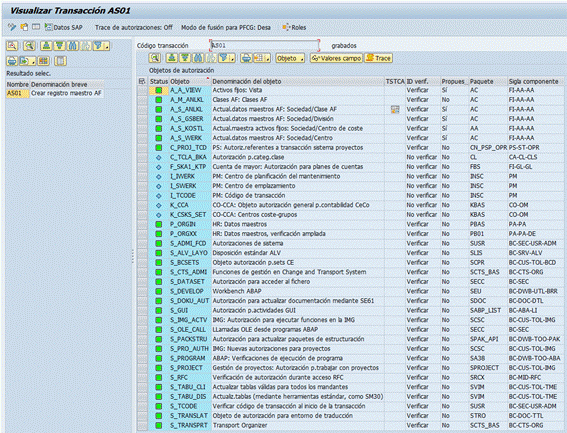Viewport: 567px width, 433px height.
Task: Select row marker for C_PROJ_TCD row
Action: [142, 148]
